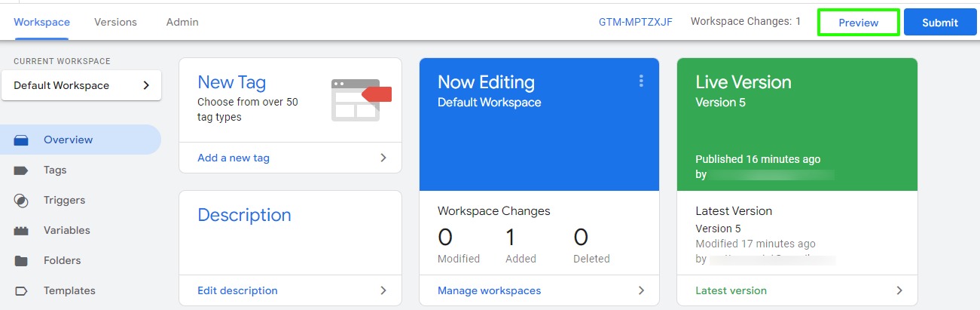Click the Overview sidebar icon

coord(21,140)
